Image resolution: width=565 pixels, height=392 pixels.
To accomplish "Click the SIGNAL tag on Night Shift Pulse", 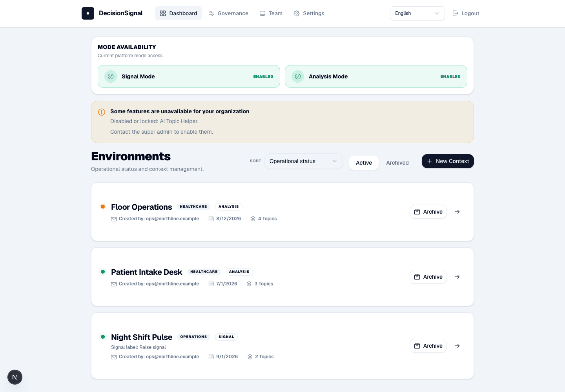I will point(226,337).
